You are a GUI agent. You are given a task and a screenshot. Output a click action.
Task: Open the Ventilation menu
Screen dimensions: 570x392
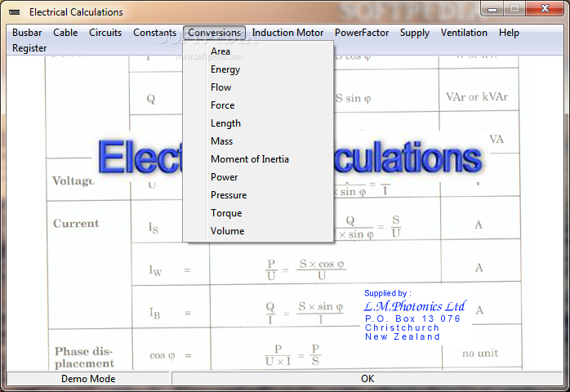[x=464, y=33]
